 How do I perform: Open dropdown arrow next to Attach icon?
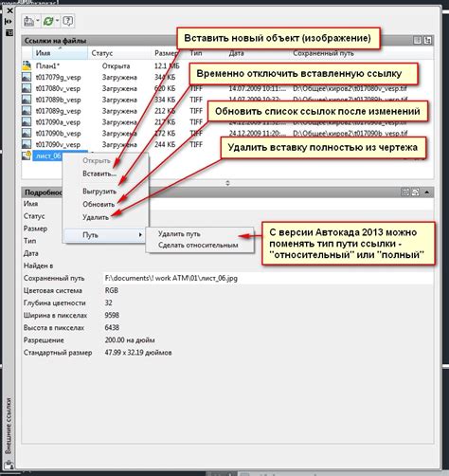click(x=38, y=21)
